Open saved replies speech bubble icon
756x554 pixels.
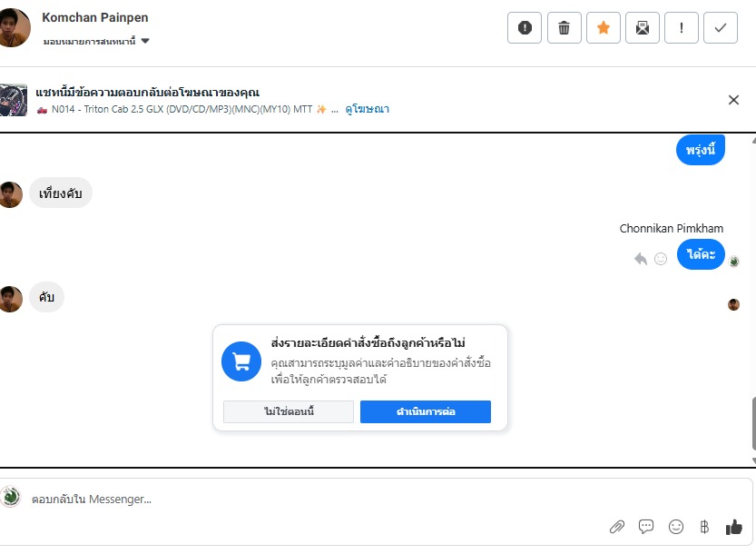pyautogui.click(x=646, y=527)
